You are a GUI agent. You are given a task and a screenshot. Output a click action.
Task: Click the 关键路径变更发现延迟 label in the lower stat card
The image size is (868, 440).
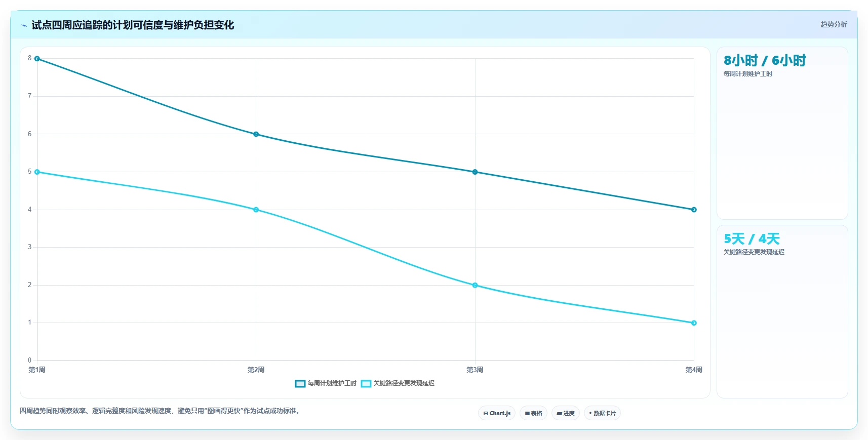[754, 252]
